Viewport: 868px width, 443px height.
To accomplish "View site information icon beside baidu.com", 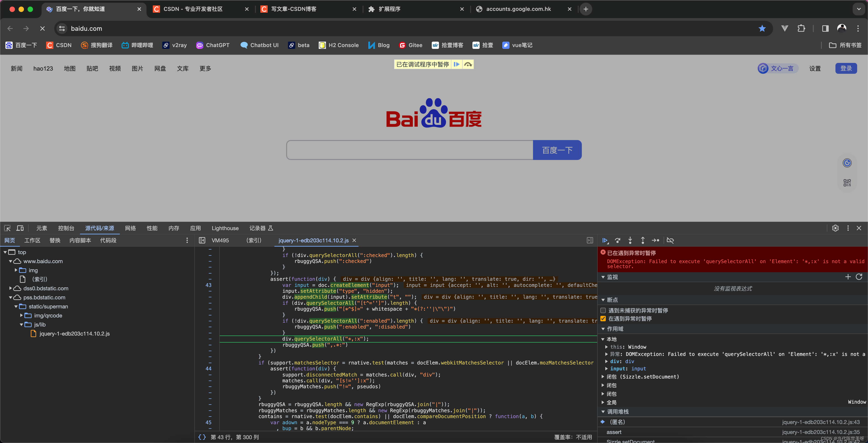I will pyautogui.click(x=62, y=28).
